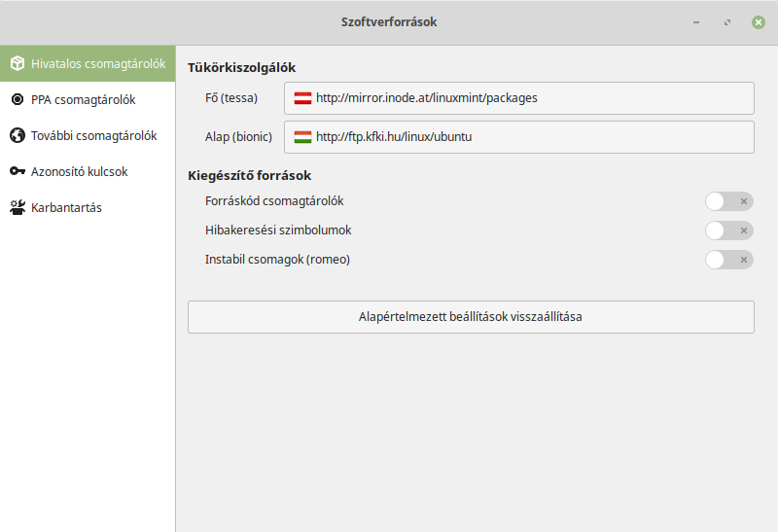The width and height of the screenshot is (778, 532).
Task: Click the Hungarian flag icon
Action: click(302, 137)
